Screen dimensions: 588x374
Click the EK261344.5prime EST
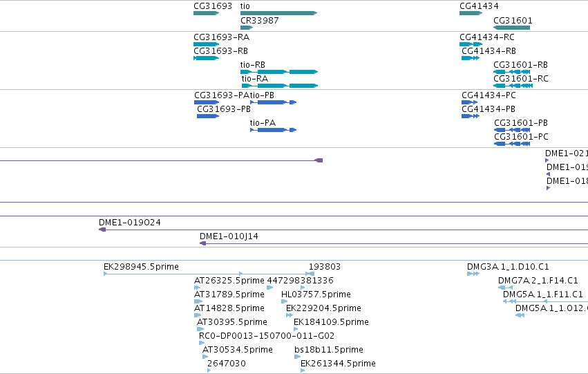303,371
